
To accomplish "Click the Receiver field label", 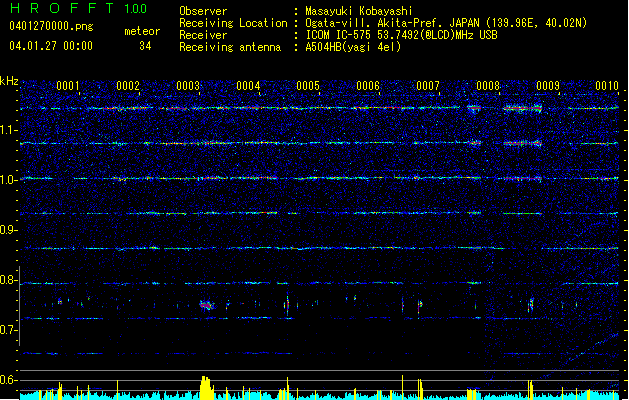I will coord(203,35).
